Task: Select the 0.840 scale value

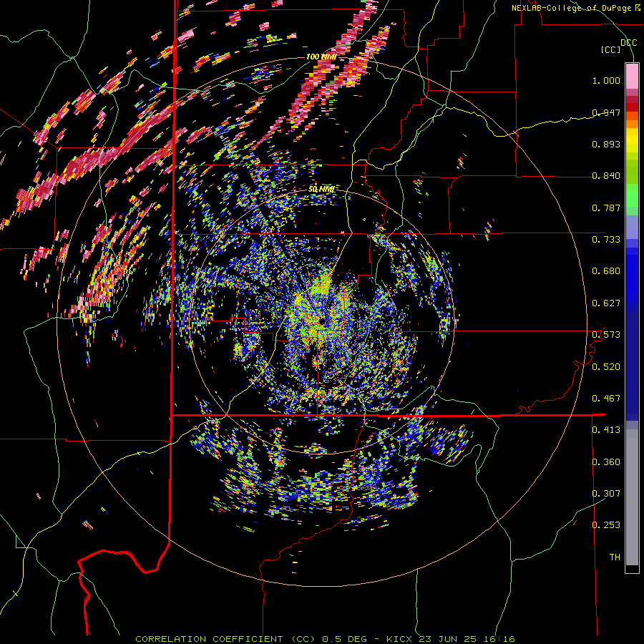Action: point(606,176)
